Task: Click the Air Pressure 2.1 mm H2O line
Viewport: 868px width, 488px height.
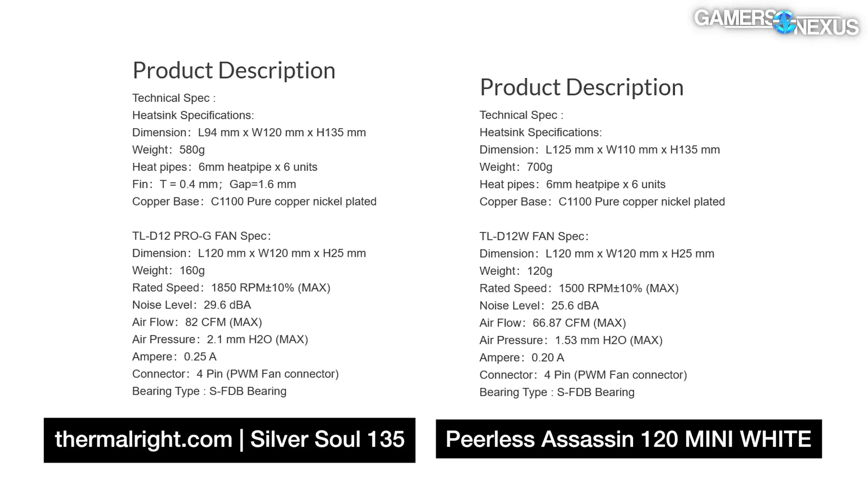Action: point(220,339)
